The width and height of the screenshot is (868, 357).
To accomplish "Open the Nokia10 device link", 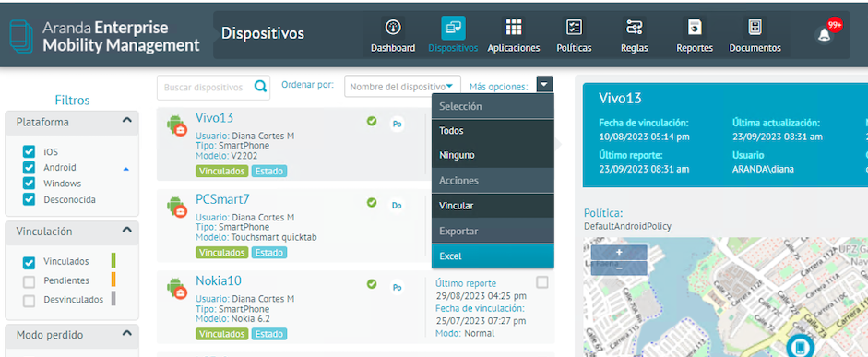I will 218,280.
